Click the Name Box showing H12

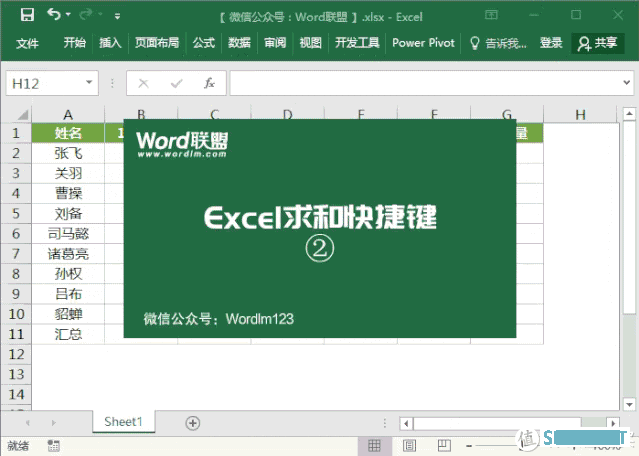[x=45, y=83]
